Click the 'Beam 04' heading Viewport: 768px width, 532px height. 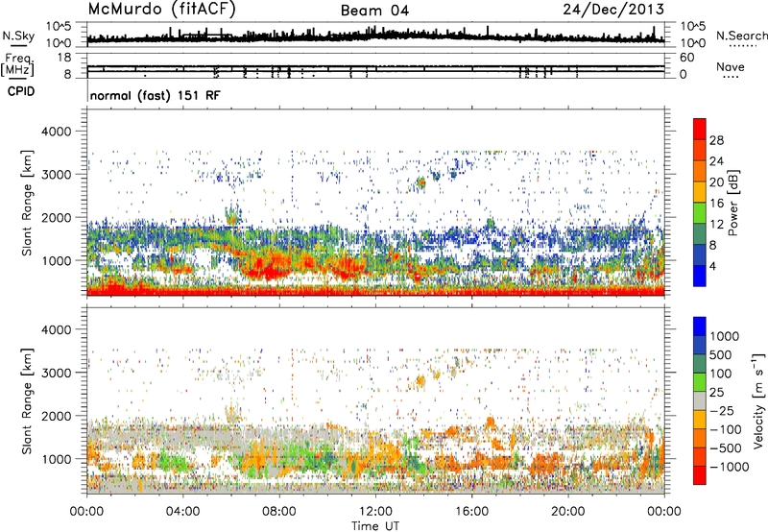pos(374,11)
